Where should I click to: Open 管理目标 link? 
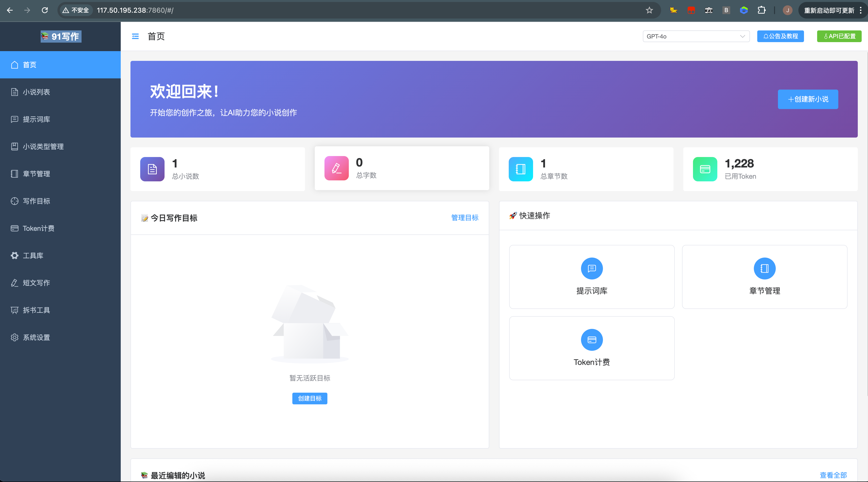click(x=465, y=218)
